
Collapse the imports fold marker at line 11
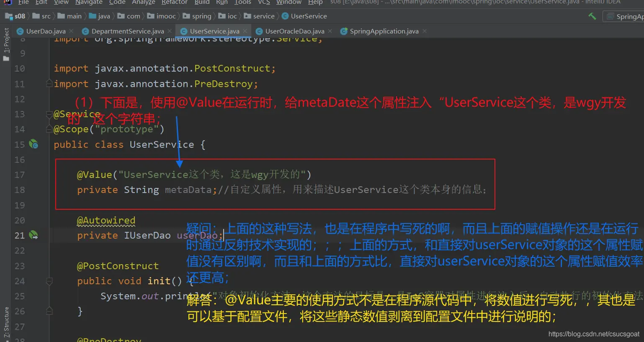coord(49,83)
